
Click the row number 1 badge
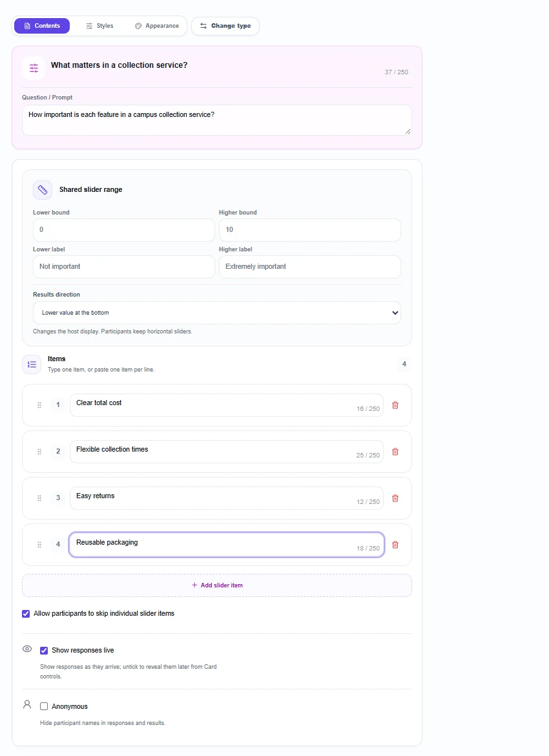58,405
